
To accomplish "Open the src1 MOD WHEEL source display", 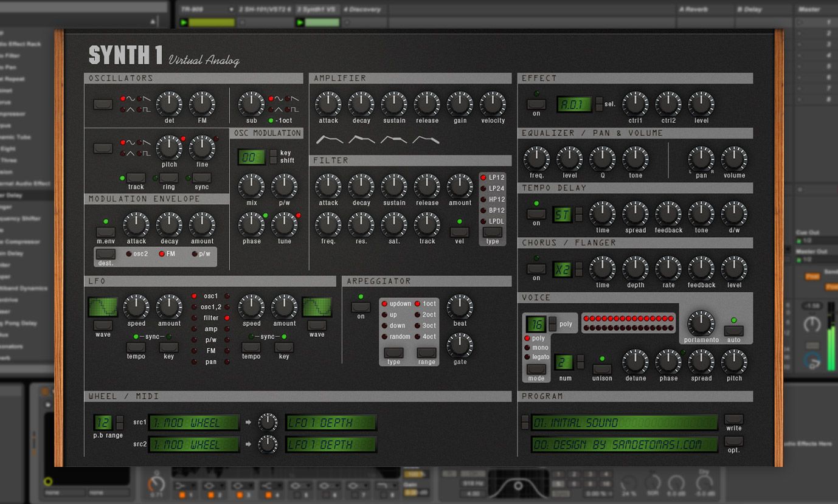I will [193, 423].
